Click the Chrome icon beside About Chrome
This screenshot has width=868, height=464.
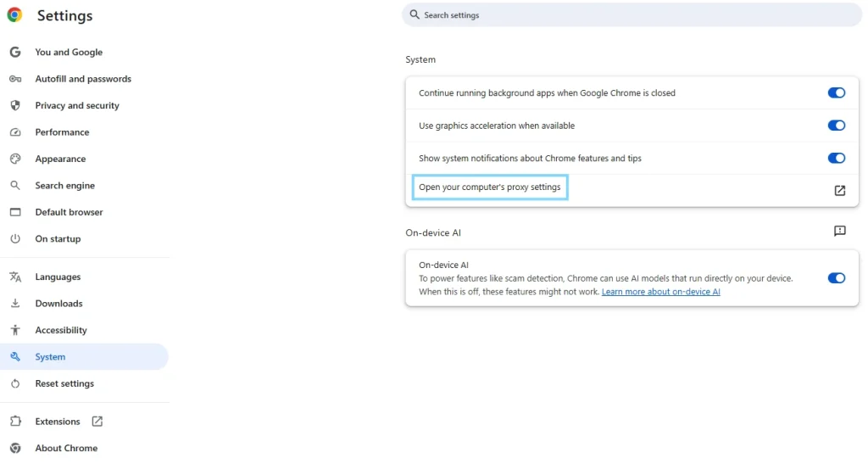(x=15, y=448)
